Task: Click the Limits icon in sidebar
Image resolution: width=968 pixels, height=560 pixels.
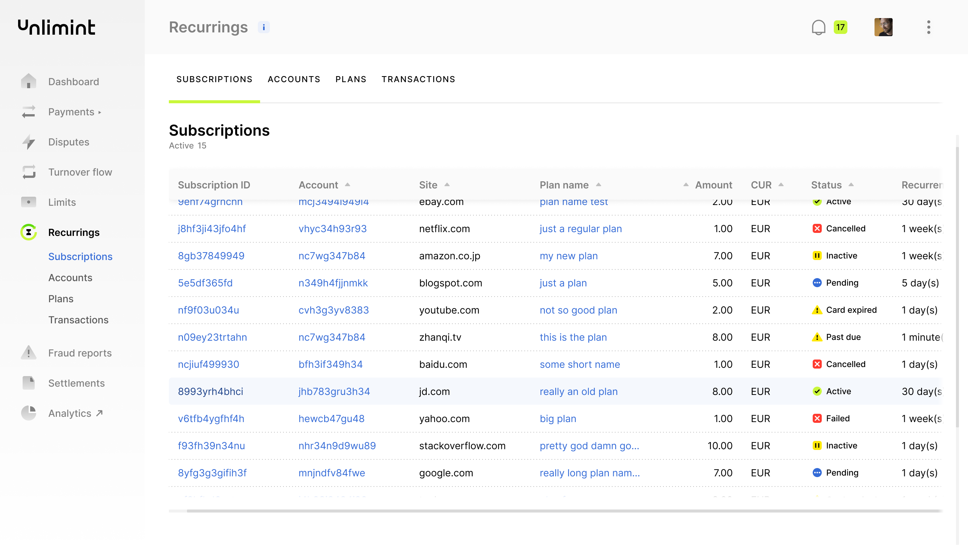Action: pos(28,202)
